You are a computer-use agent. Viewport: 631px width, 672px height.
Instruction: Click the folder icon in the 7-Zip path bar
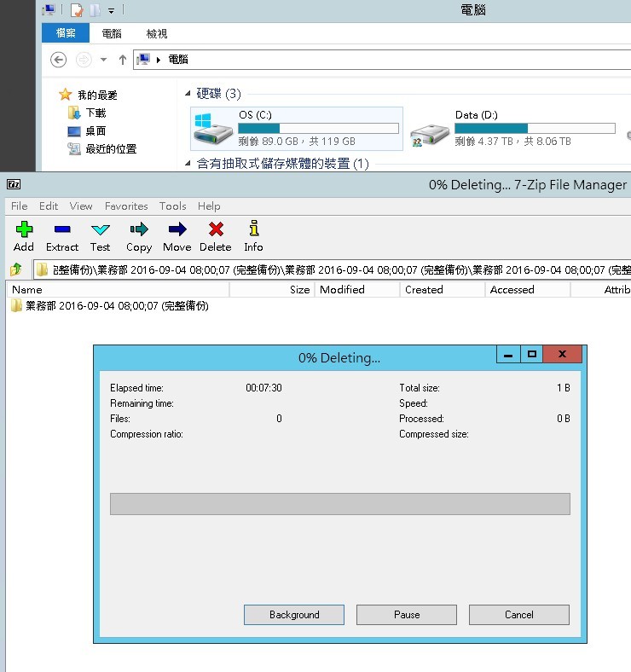(42, 269)
